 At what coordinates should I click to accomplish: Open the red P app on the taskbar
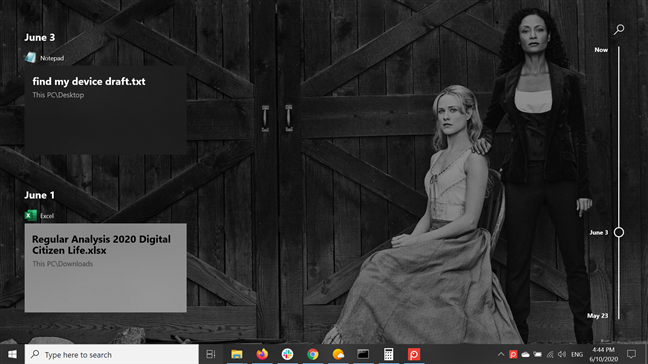[x=414, y=354]
